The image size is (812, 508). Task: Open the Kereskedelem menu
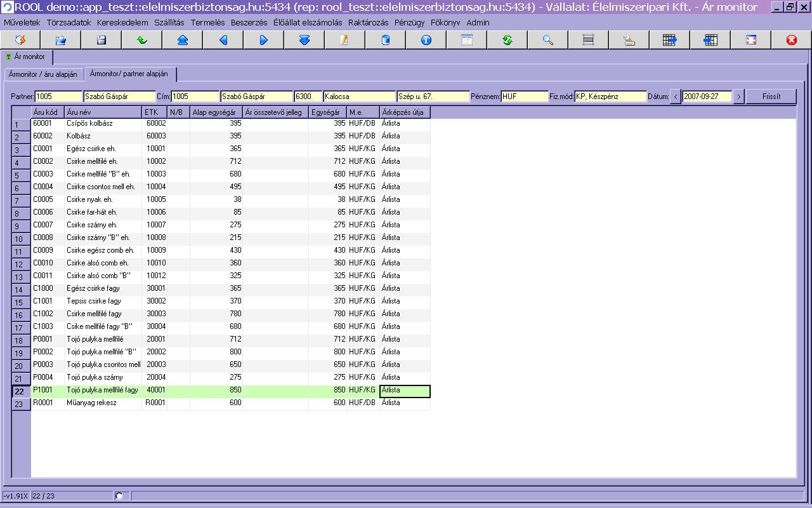pos(122,22)
